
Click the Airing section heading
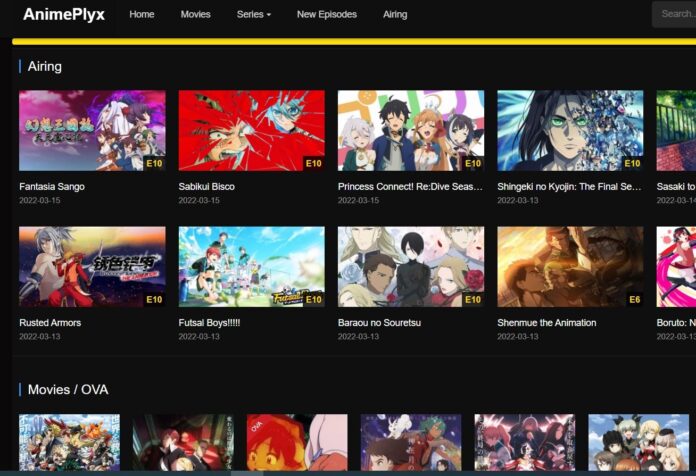pyautogui.click(x=45, y=67)
